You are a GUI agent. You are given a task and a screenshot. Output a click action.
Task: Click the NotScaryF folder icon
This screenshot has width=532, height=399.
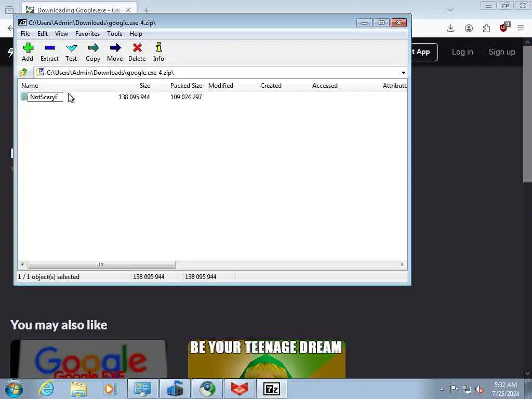(24, 97)
